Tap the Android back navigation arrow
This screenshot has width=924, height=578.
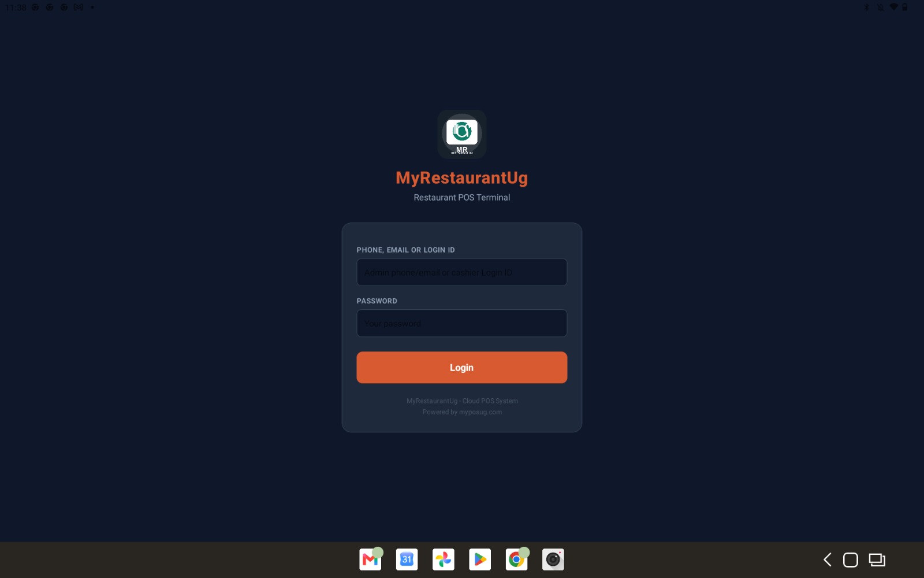click(x=828, y=560)
